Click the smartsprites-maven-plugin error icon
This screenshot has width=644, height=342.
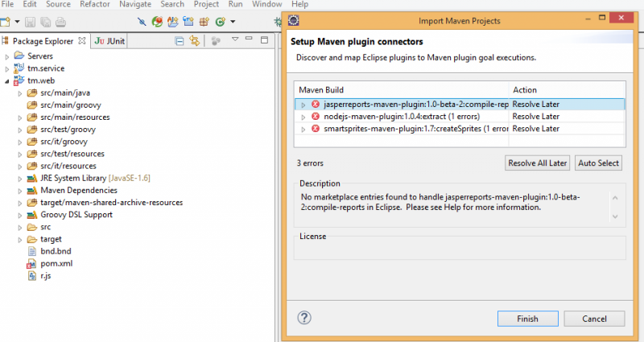point(316,129)
